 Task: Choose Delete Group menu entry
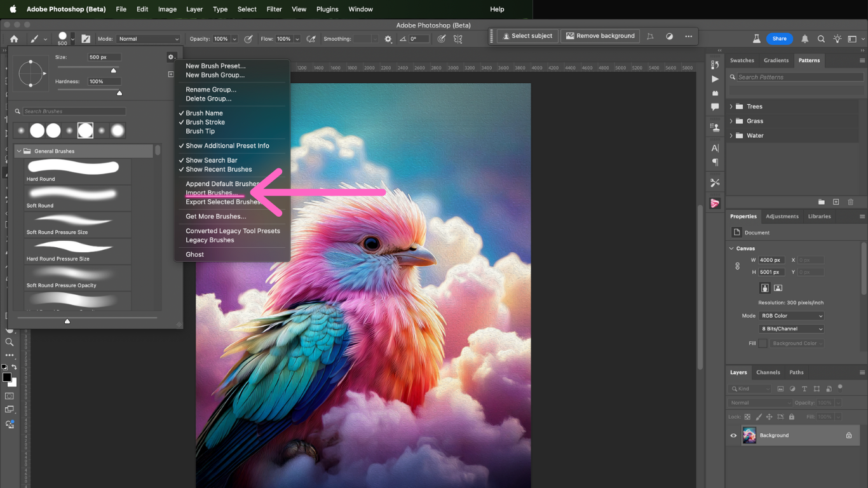click(x=208, y=98)
